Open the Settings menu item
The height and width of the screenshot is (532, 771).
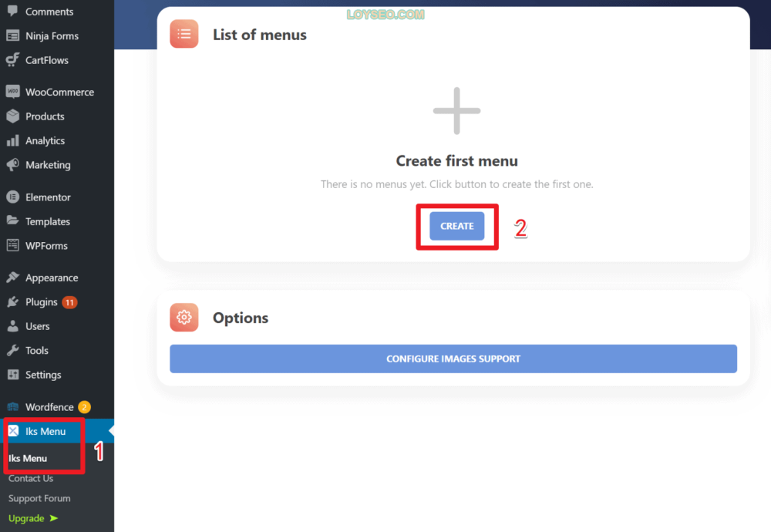pos(43,374)
